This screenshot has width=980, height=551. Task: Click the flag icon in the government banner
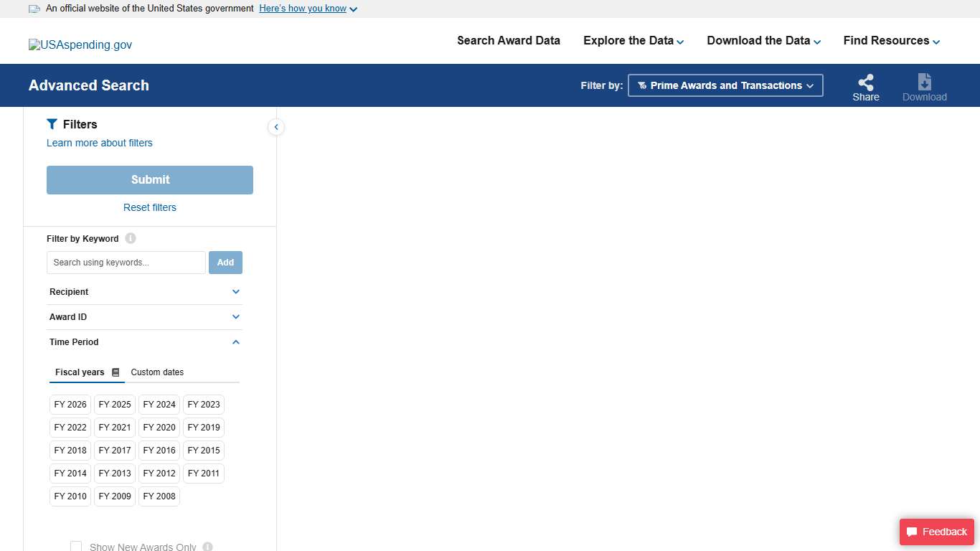coord(34,8)
